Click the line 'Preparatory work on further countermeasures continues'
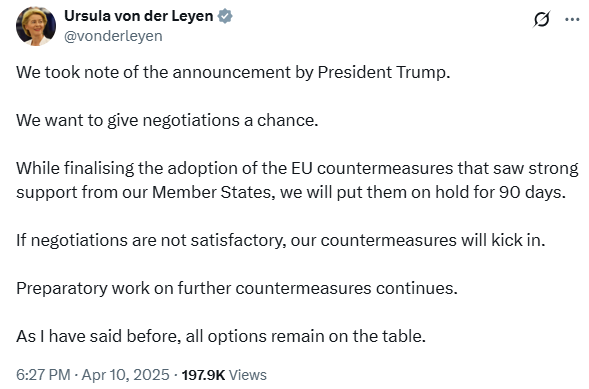This screenshot has height=389, width=589. click(237, 288)
